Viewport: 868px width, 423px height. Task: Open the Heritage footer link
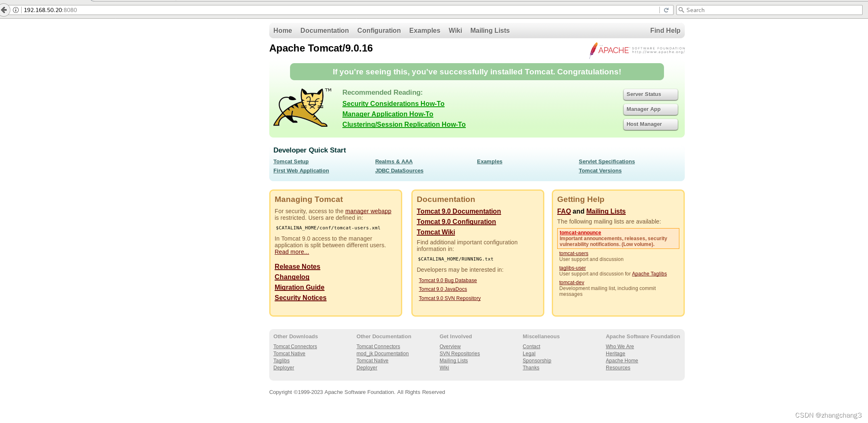tap(615, 354)
